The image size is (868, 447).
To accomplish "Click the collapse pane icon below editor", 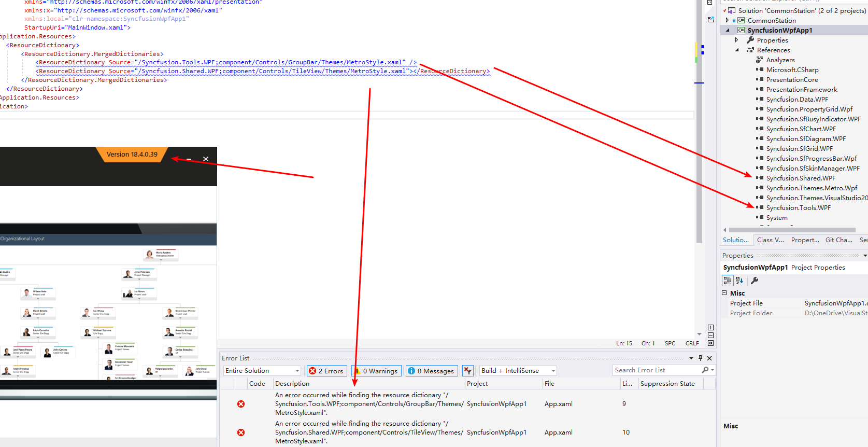I will 710,343.
